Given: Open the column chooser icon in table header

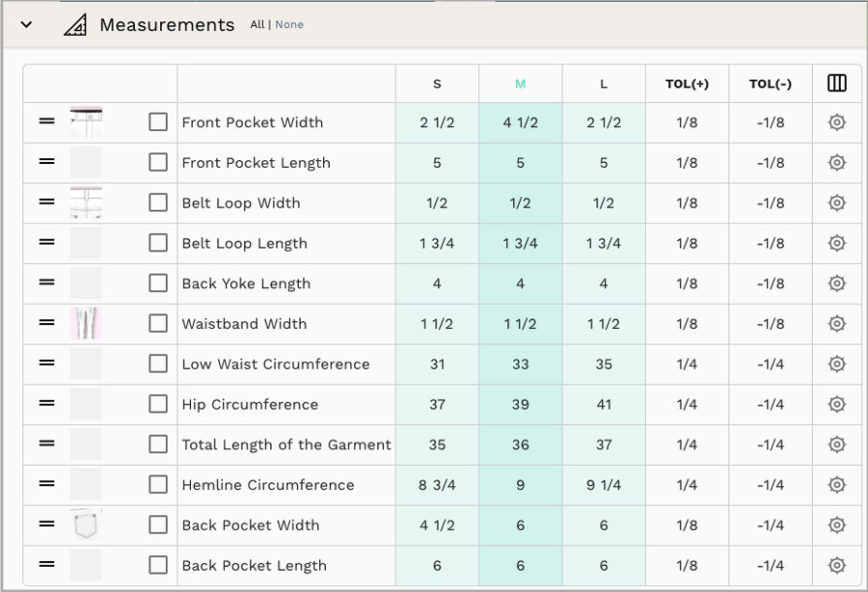Looking at the screenshot, I should point(836,83).
